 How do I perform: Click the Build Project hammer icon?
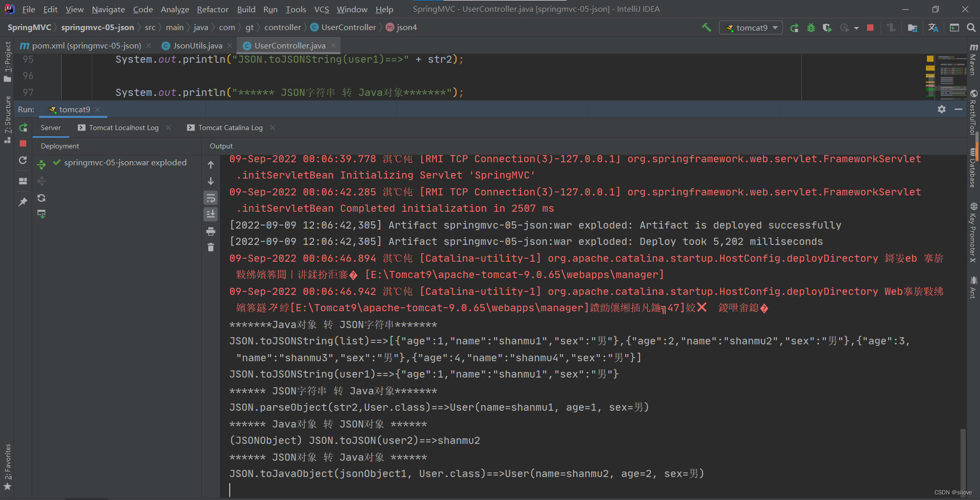click(x=706, y=28)
